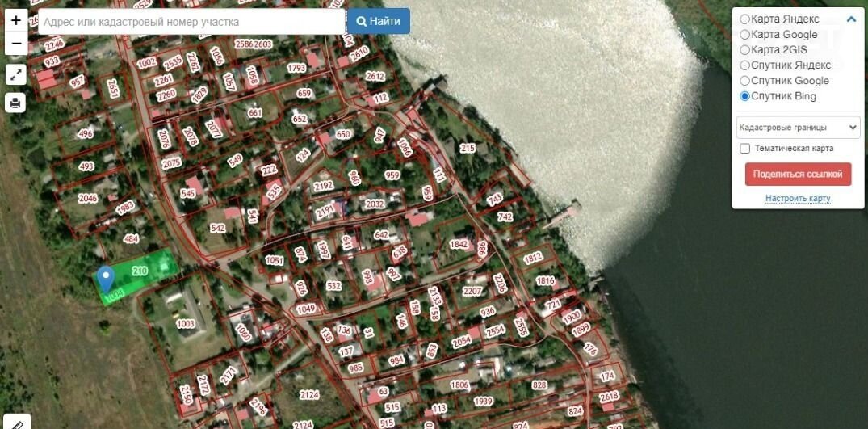Open Кадастровые границы dropdown

coord(798,128)
